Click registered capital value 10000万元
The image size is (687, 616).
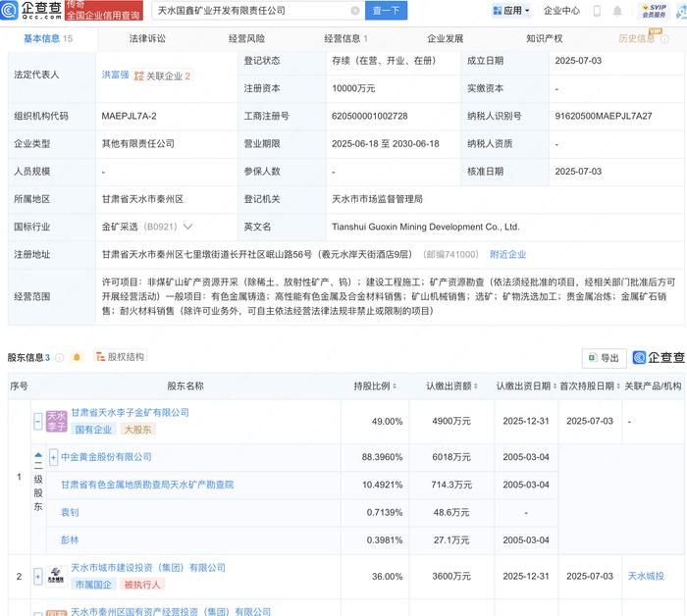(x=353, y=88)
